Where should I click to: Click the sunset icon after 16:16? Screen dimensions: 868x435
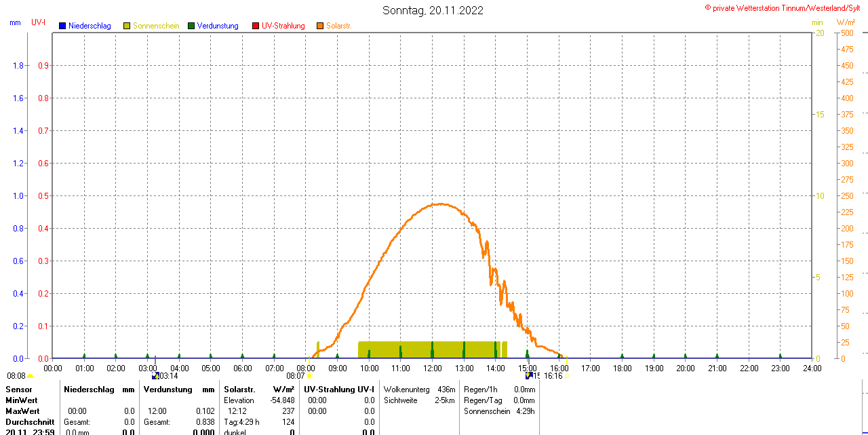click(x=568, y=376)
